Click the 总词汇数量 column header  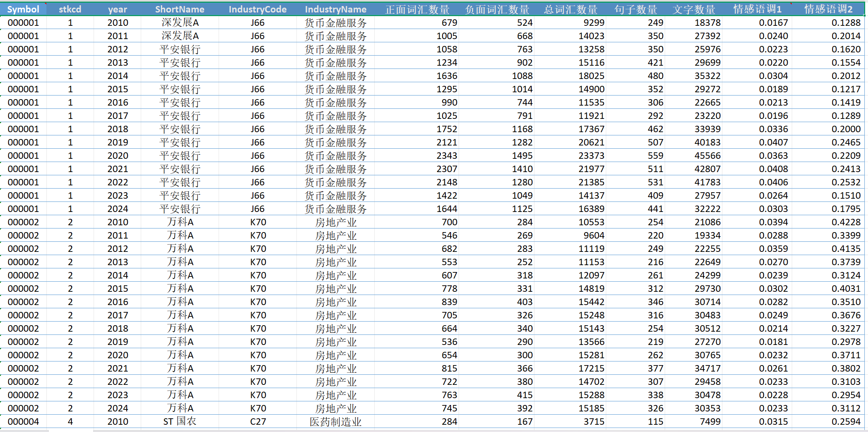[x=570, y=9]
